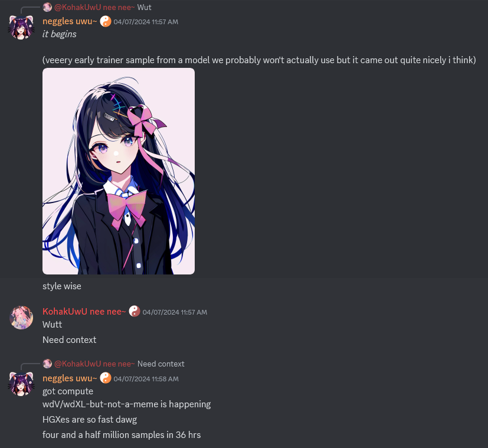Click neggles uwu~ avatar on 11:58 AM message
Screen dimensions: 488x448
[21, 384]
